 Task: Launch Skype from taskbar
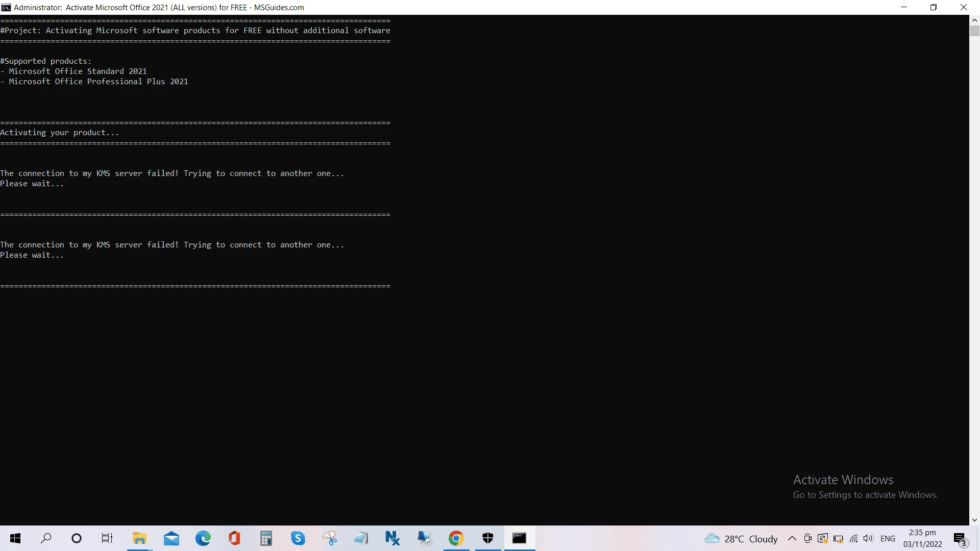(x=298, y=538)
